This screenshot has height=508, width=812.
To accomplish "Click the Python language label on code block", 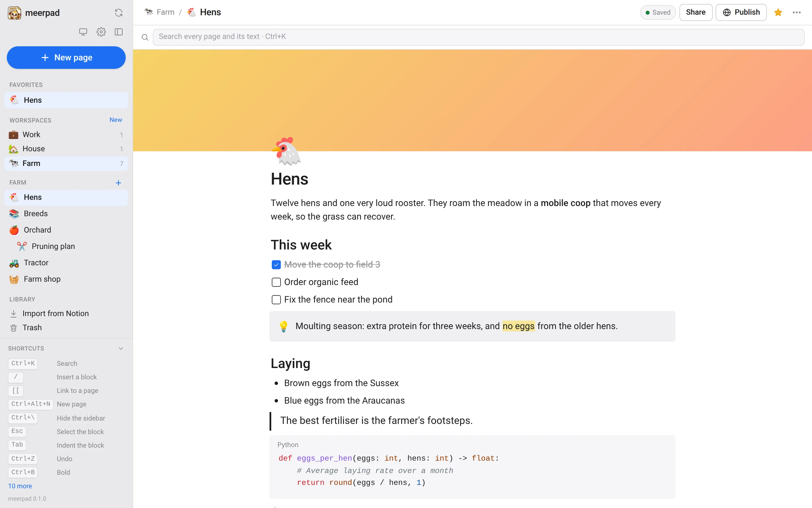I will coord(288,445).
